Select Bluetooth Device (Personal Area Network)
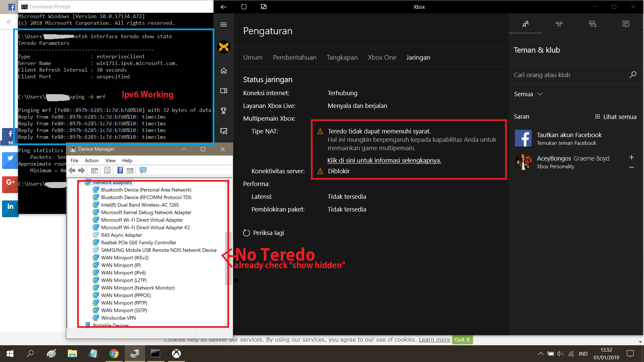The width and height of the screenshot is (644, 362). [146, 190]
